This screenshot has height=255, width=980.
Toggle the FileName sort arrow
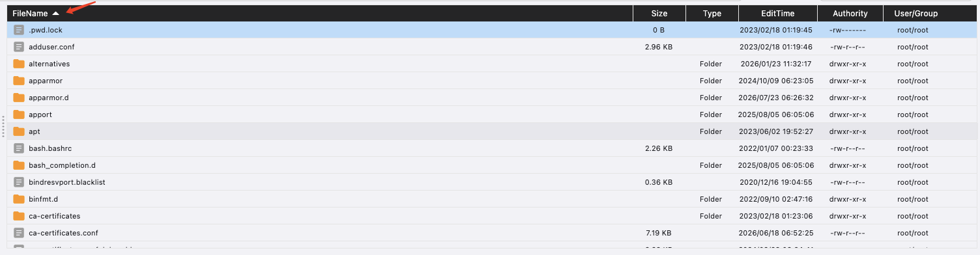(56, 13)
